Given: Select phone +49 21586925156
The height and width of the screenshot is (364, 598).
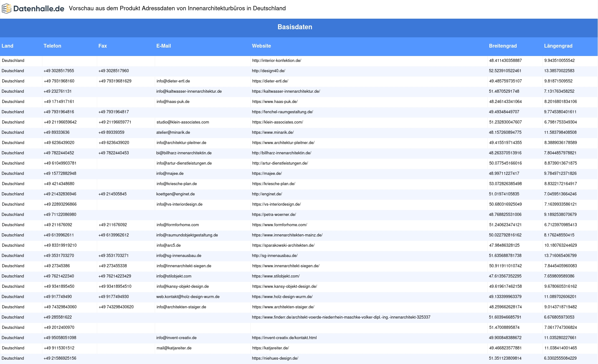Looking at the screenshot, I should [x=60, y=358].
